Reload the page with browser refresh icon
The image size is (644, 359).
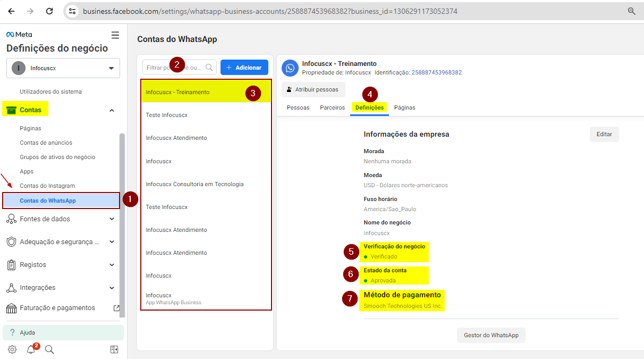point(49,11)
